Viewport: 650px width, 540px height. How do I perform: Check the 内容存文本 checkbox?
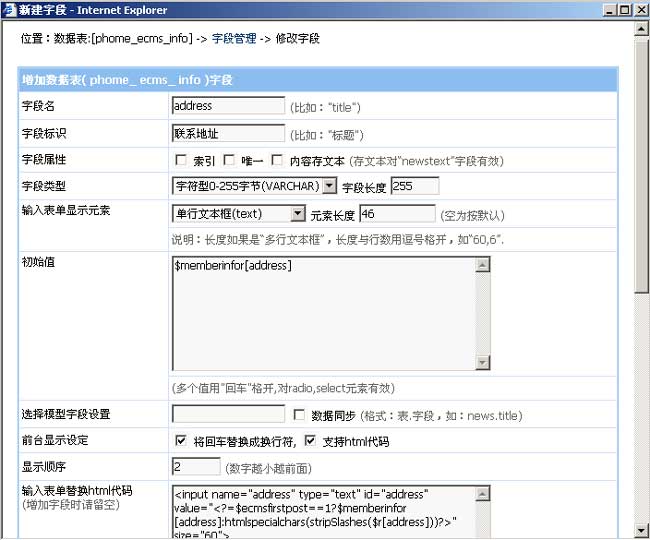click(277, 160)
